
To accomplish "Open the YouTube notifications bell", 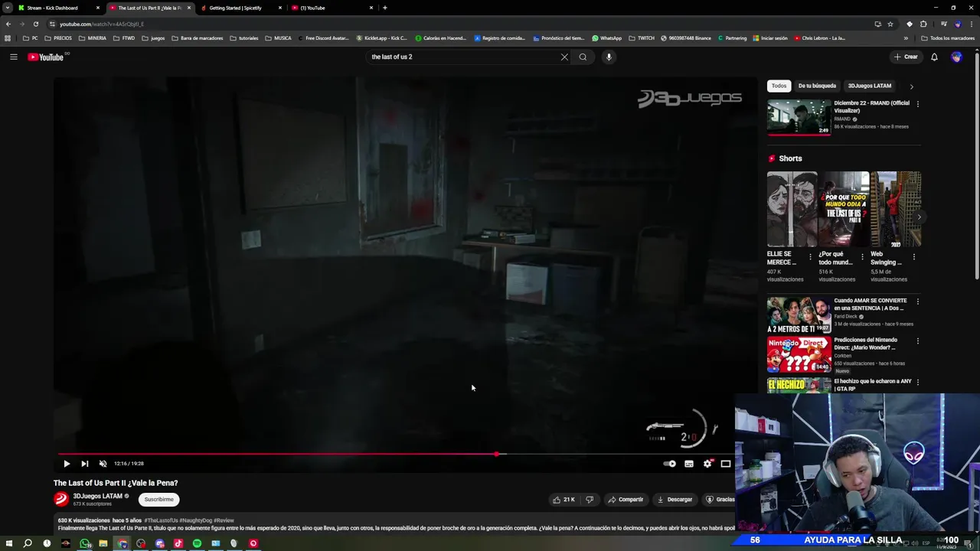I will point(934,57).
